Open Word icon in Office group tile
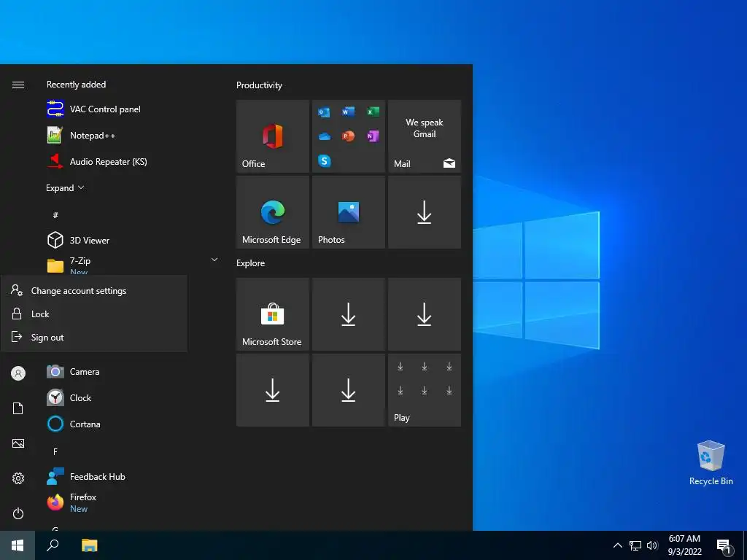 [348, 112]
